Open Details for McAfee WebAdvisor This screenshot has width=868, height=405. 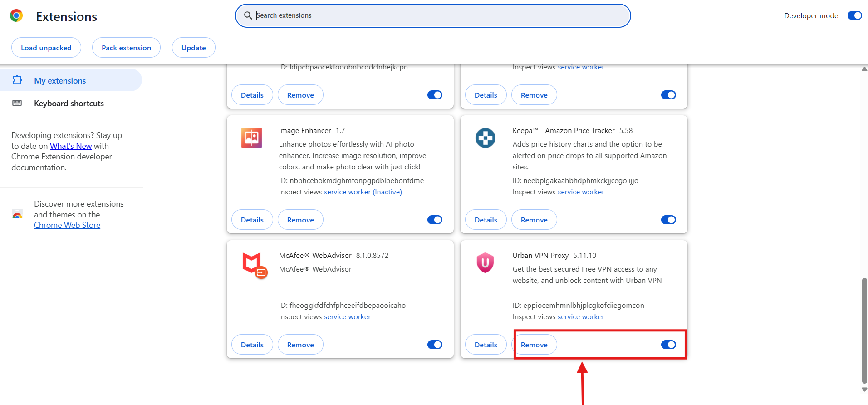(252, 345)
